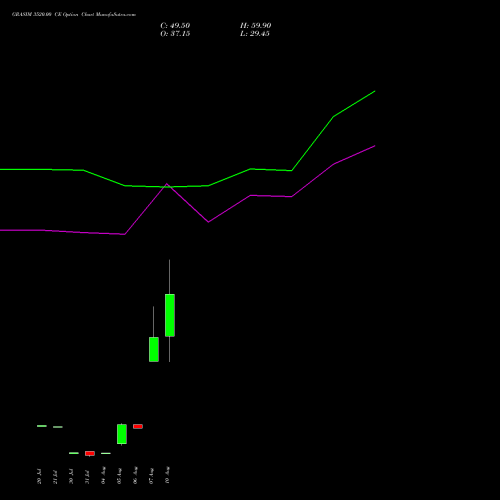This screenshot has width=500, height=500.
Task: Click the green candle above 07 Aug
Action: (x=154, y=349)
